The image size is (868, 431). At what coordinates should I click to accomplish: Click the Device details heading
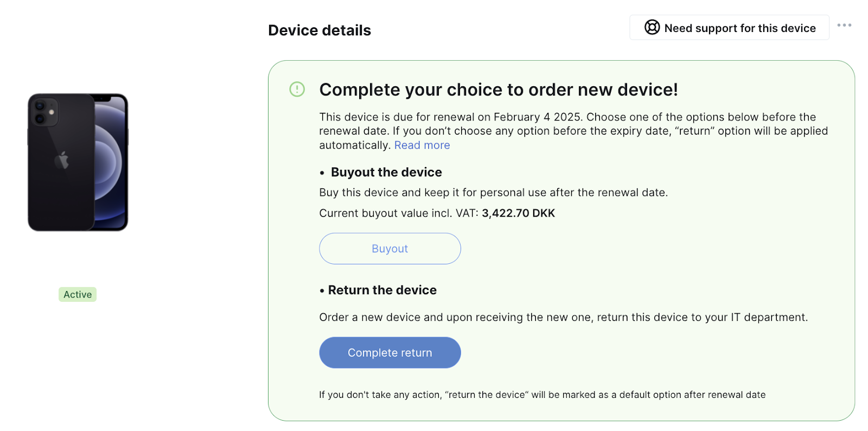(x=320, y=30)
